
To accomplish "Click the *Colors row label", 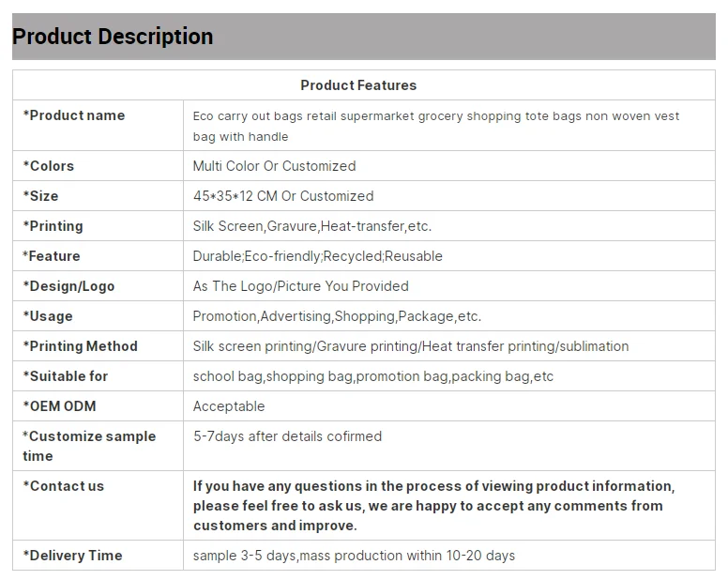I will (x=52, y=166).
